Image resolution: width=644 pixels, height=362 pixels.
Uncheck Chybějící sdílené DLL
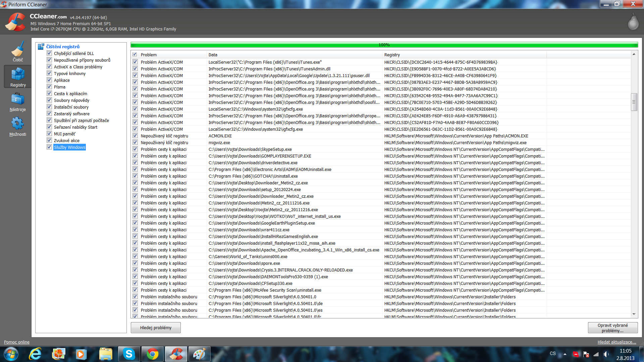49,53
